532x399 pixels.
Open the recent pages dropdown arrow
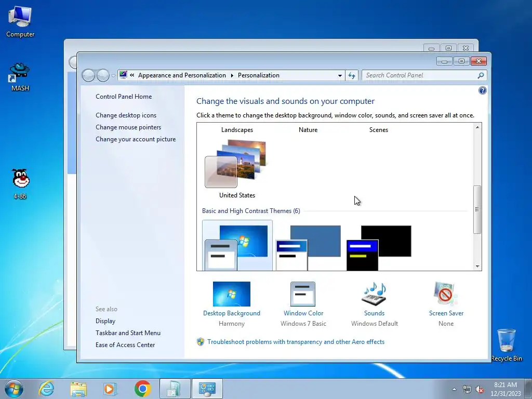coord(113,76)
